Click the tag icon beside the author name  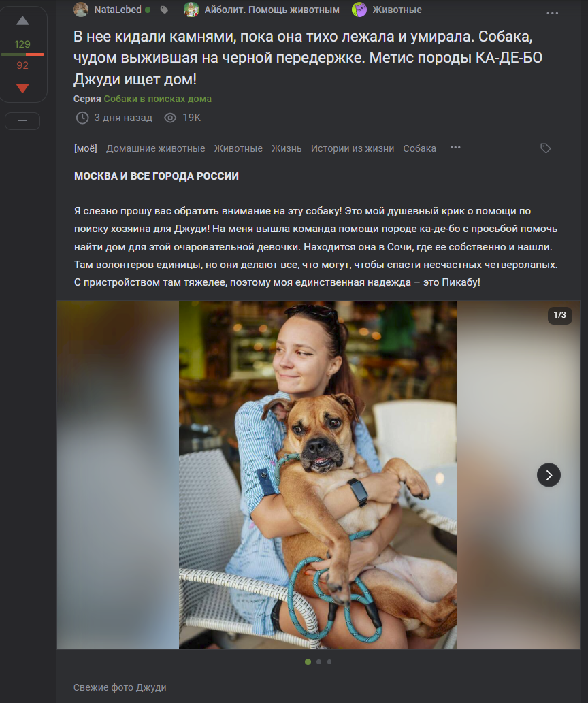pos(164,10)
